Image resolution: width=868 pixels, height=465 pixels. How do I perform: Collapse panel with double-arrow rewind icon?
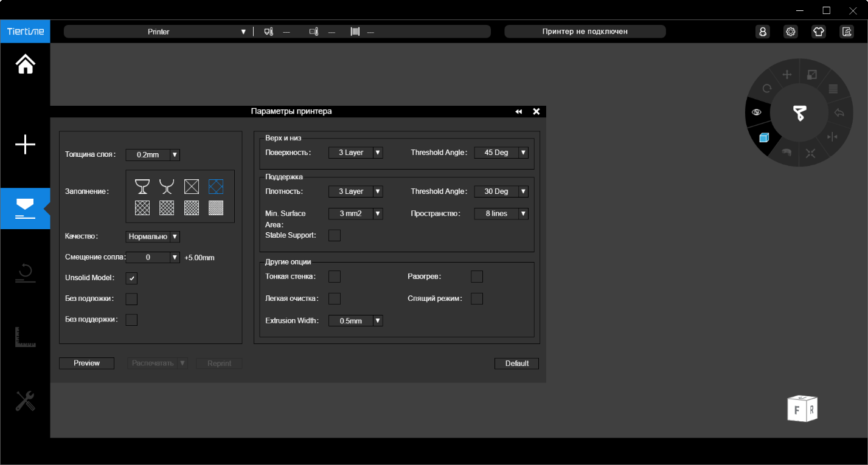pos(518,112)
